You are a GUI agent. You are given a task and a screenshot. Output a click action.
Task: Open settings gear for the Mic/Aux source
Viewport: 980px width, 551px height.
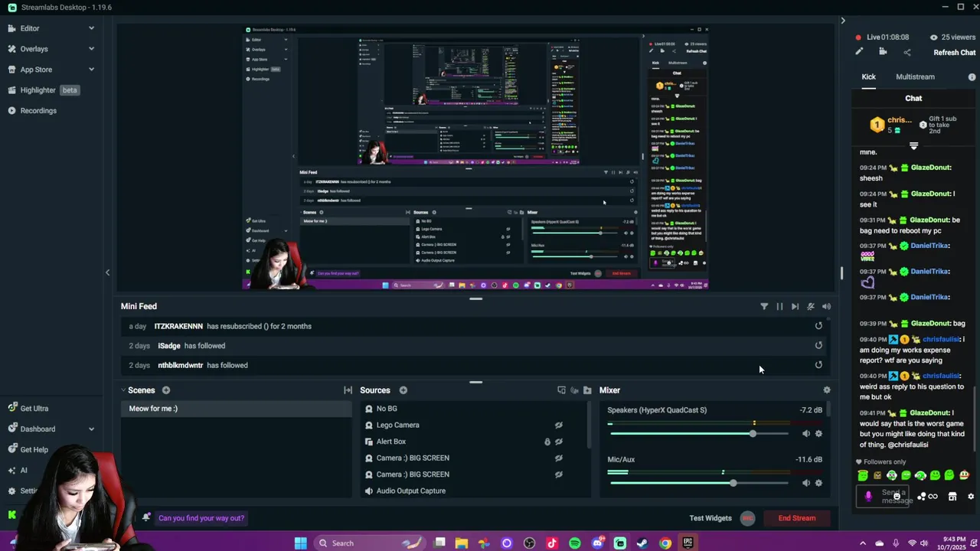(x=818, y=483)
